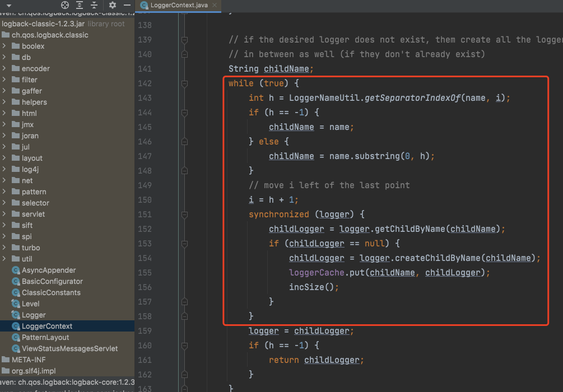This screenshot has height=392, width=563.
Task: Toggle fold marker at line 153 null check
Action: pos(184,244)
